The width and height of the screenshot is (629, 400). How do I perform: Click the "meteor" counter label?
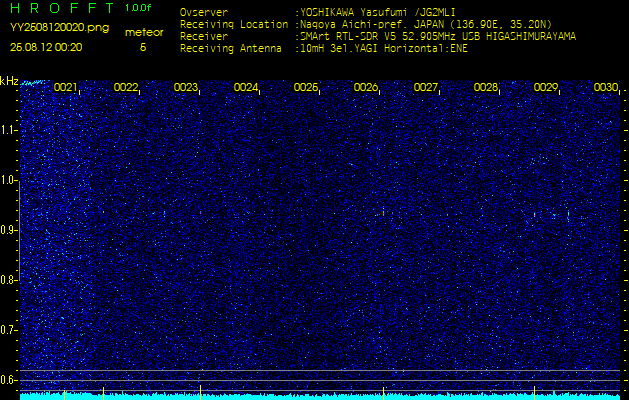point(144,33)
